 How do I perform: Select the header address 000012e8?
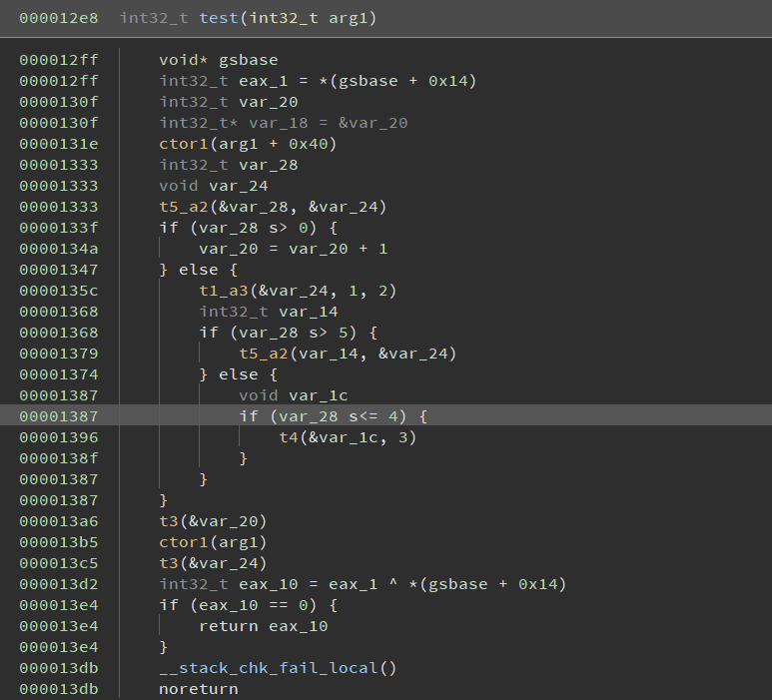tap(59, 18)
